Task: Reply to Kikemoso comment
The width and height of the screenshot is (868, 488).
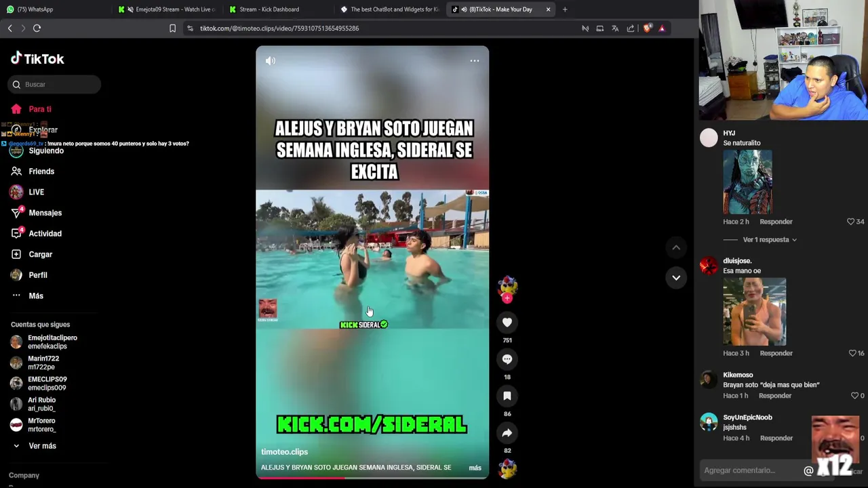Action: coord(775,396)
